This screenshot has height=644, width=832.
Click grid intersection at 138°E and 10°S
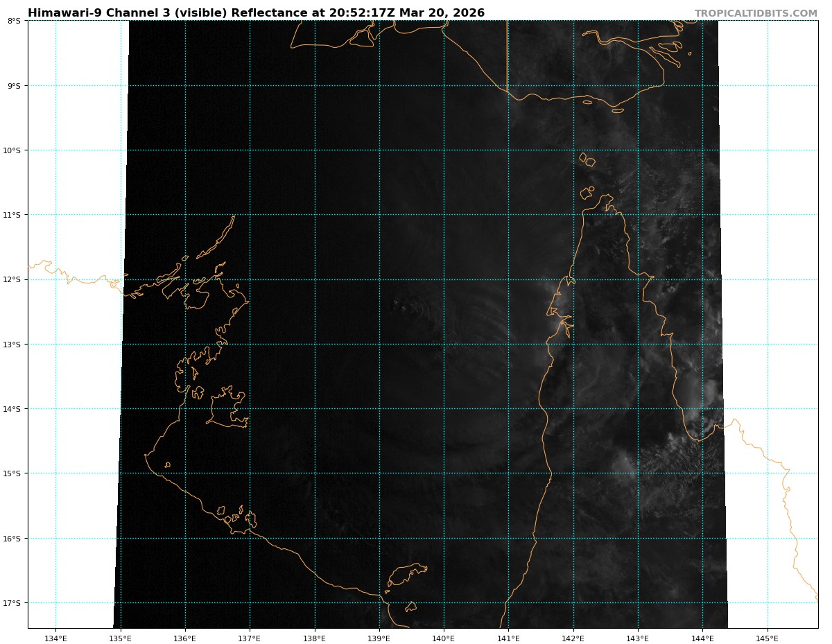point(315,150)
